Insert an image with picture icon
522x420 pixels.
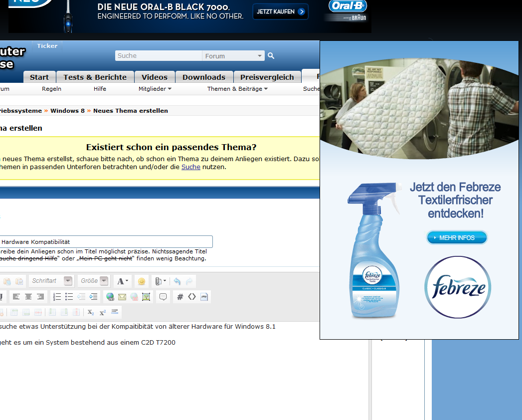[x=146, y=296]
